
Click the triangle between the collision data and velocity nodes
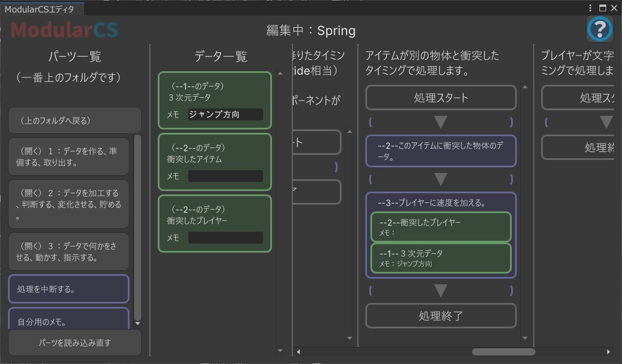(441, 179)
